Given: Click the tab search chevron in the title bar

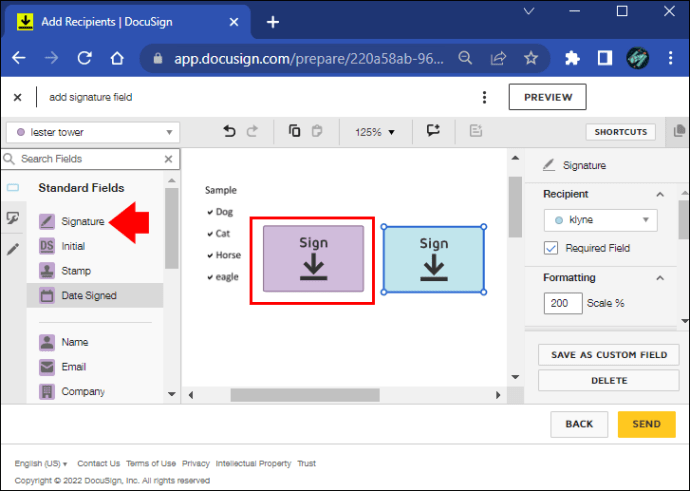Looking at the screenshot, I should [529, 11].
